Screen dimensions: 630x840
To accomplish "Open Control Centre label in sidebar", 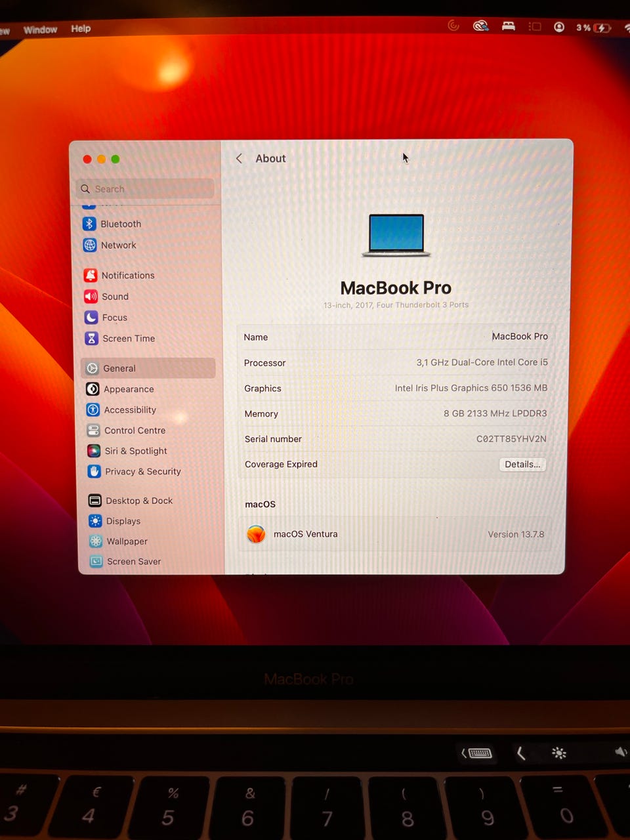I will click(135, 430).
